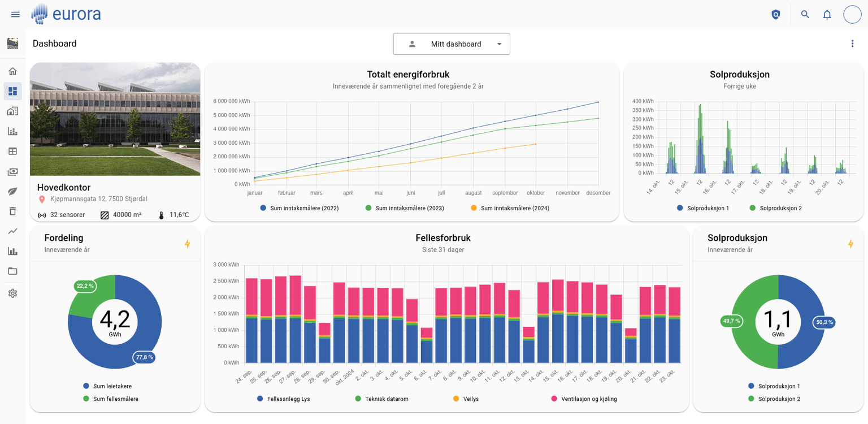Open the user avatar account menu
The image size is (868, 424).
(x=852, y=15)
